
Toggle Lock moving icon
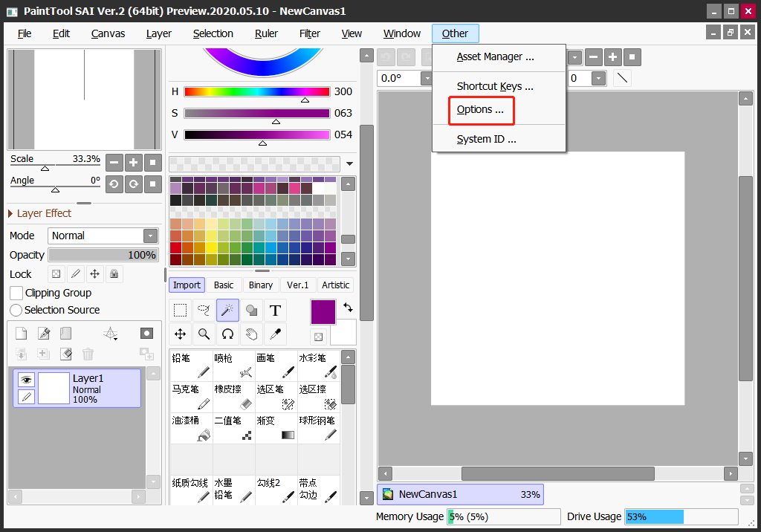[94, 273]
